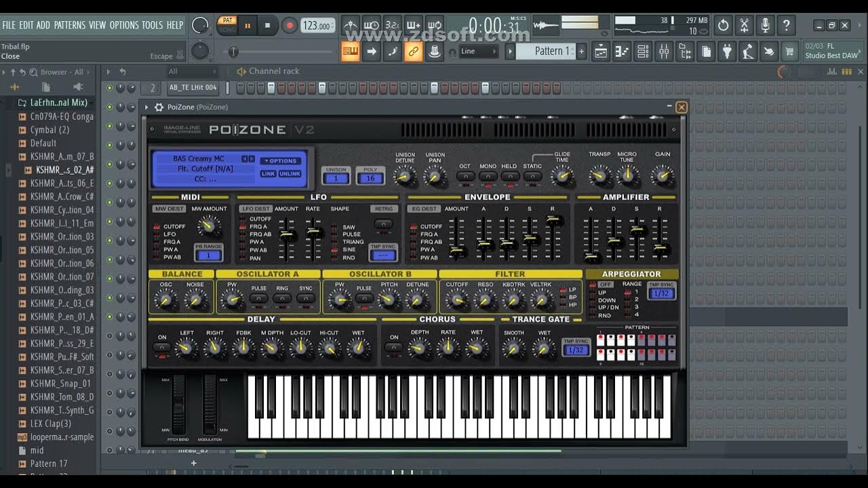Toggle the metronome icon
This screenshot has width=868, height=488.
pyautogui.click(x=351, y=26)
